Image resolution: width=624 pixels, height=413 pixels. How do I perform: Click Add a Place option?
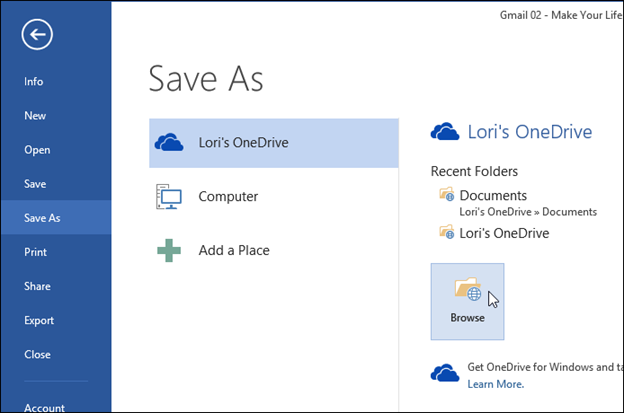tap(274, 250)
